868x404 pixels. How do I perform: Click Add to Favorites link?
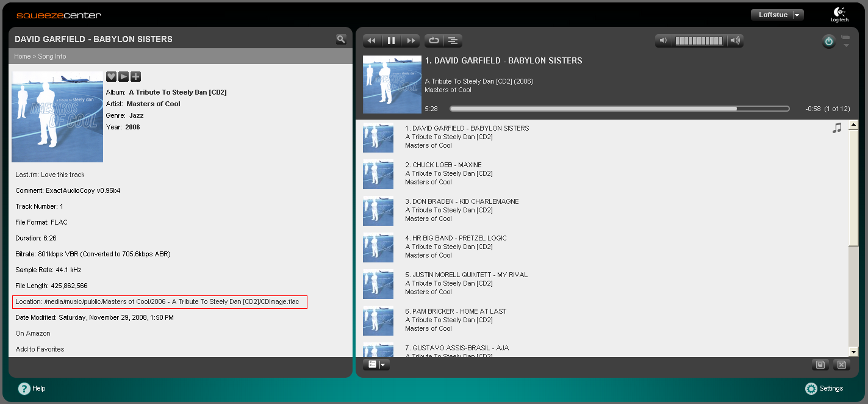coord(40,349)
